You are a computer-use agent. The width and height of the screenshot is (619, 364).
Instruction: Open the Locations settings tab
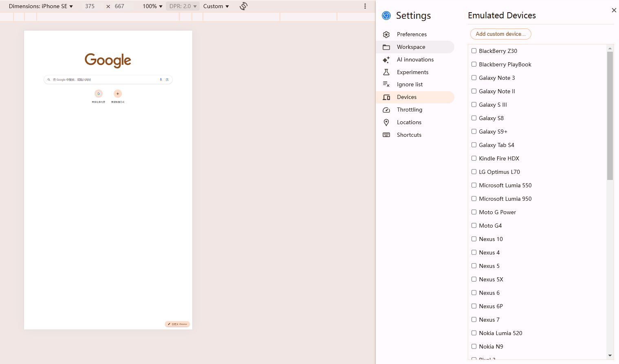coord(415,123)
